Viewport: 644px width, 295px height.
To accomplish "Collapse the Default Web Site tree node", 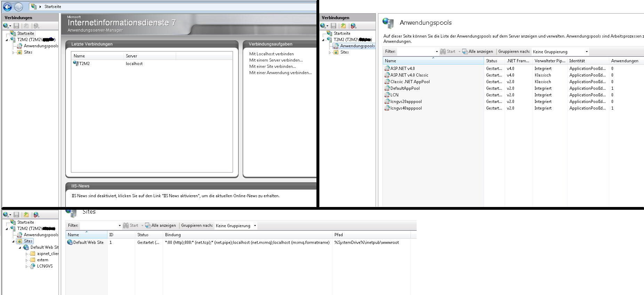I will click(20, 248).
